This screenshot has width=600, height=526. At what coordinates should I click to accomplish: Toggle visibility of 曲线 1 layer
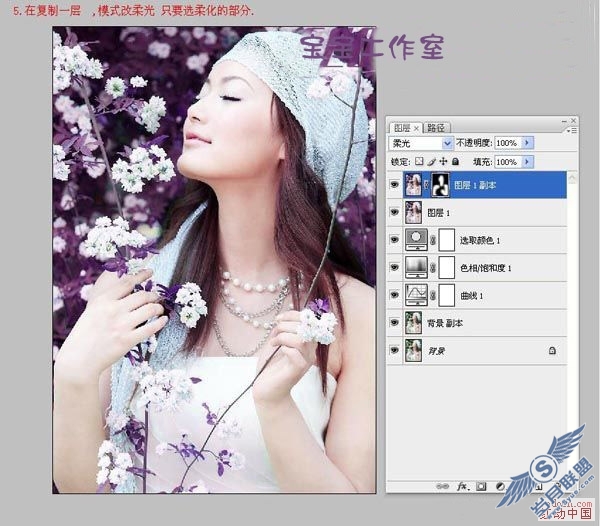coord(394,295)
